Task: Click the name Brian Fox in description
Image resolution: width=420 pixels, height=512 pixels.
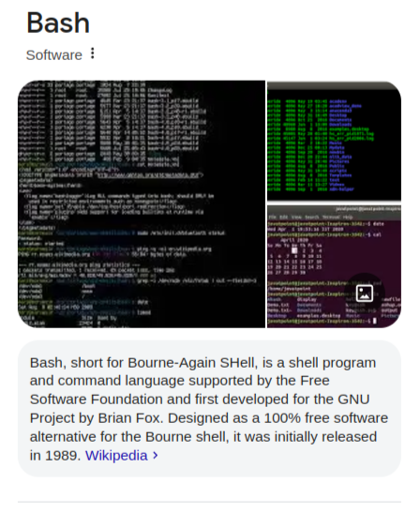Action: 129,418
